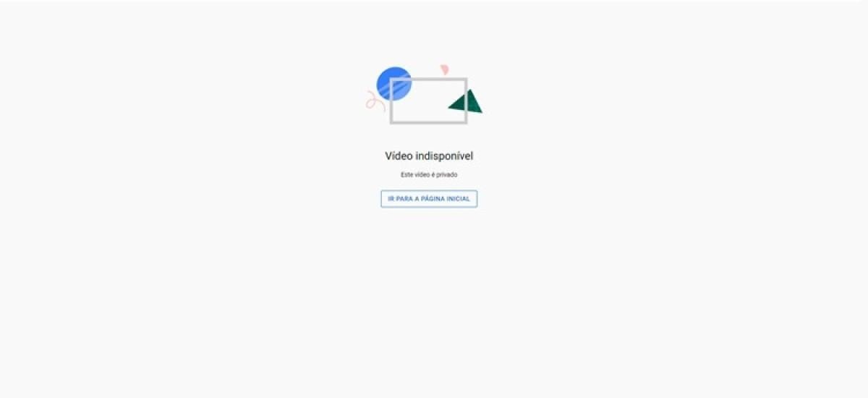
Task: Click the word 'Vídeo' in the heading
Action: point(399,156)
